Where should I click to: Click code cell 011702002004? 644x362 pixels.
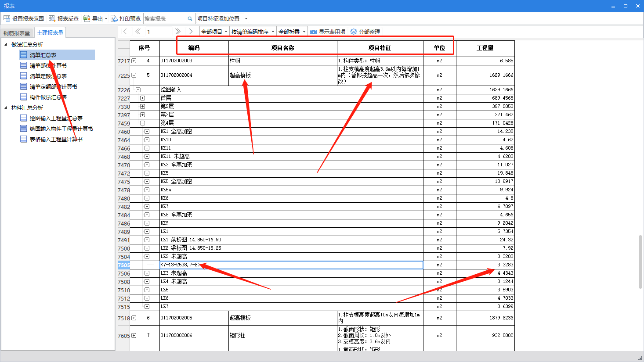pos(194,75)
